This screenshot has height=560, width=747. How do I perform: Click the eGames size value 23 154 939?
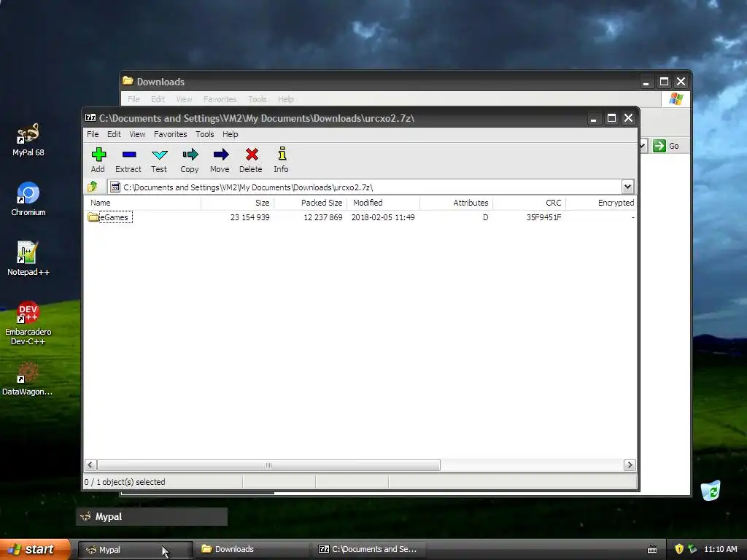click(249, 217)
